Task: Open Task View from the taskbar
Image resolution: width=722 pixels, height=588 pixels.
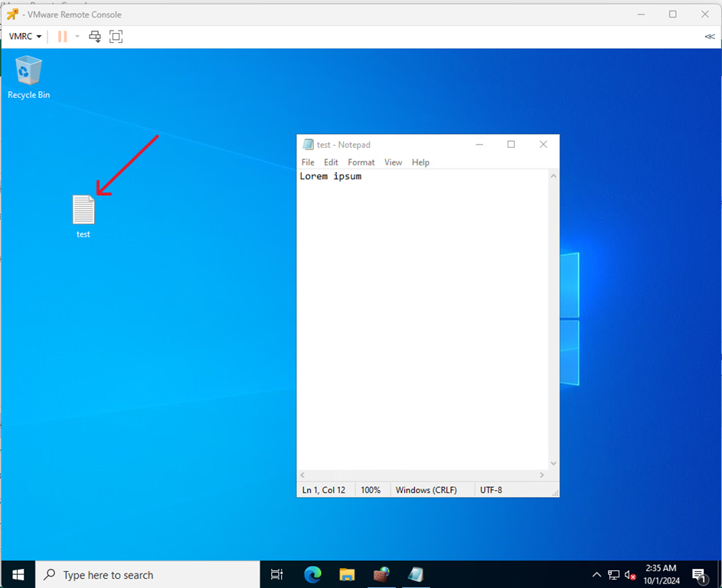Action: pyautogui.click(x=277, y=574)
